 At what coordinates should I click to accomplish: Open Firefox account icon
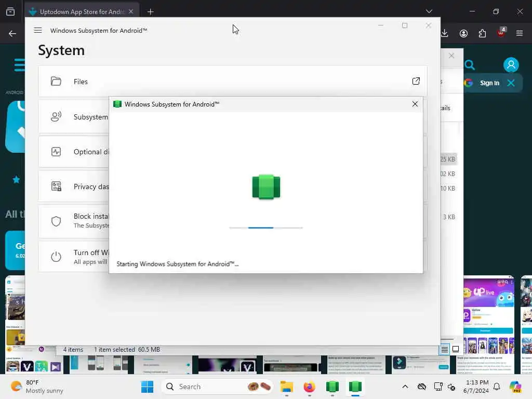point(463,34)
